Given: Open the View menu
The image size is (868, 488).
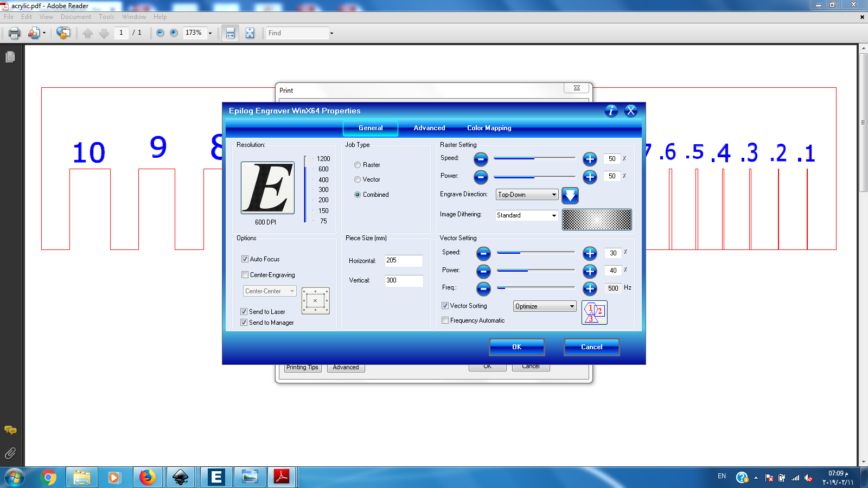Looking at the screenshot, I should pyautogui.click(x=46, y=17).
